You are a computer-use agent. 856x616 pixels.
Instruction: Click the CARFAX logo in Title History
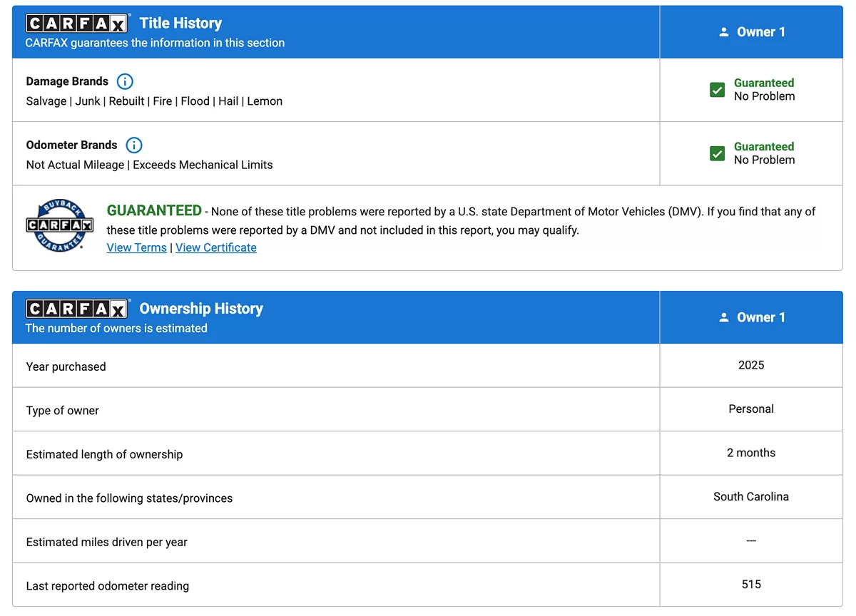[x=77, y=24]
